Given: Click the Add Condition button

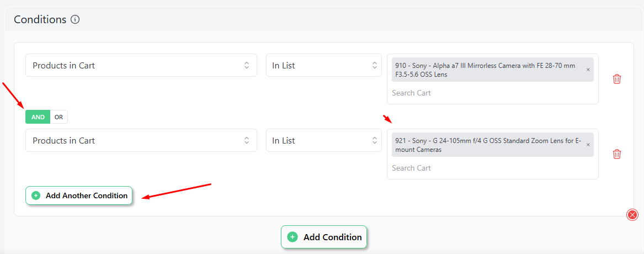Looking at the screenshot, I should (323, 237).
